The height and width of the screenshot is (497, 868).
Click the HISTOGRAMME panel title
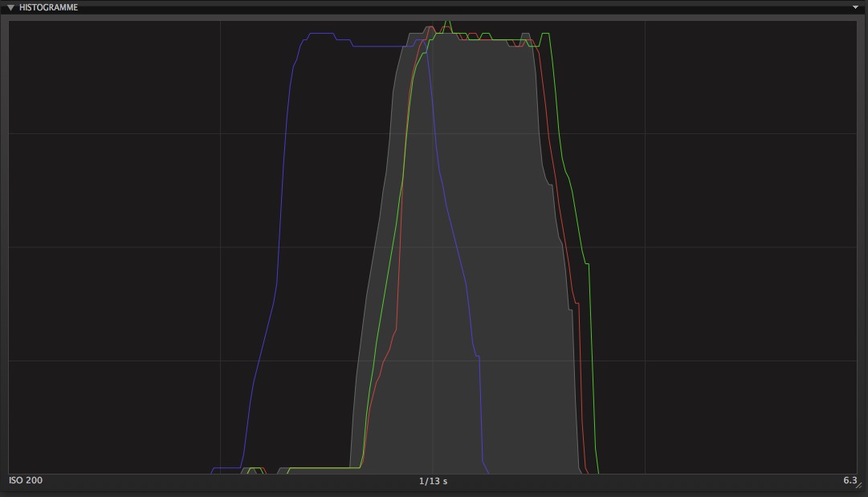click(x=48, y=8)
